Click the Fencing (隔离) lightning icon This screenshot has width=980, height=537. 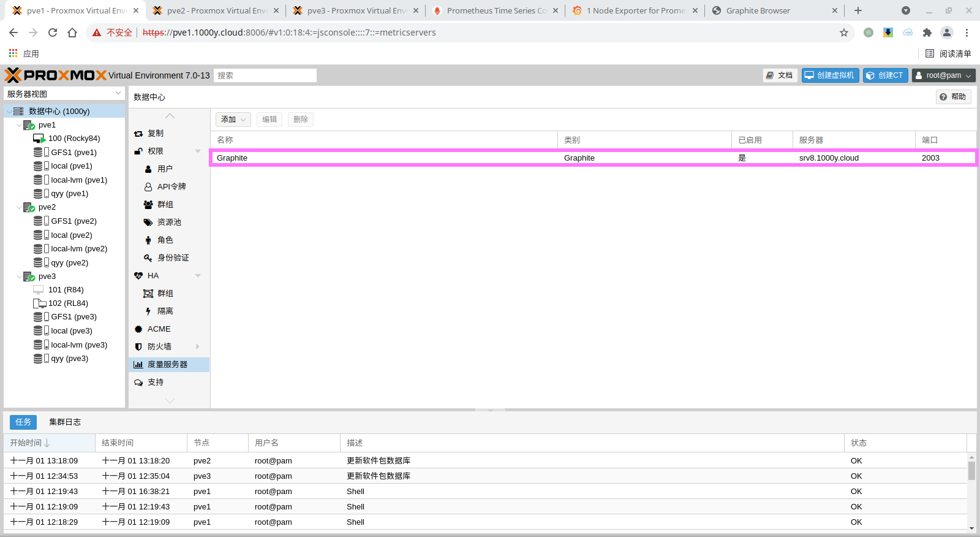[148, 311]
